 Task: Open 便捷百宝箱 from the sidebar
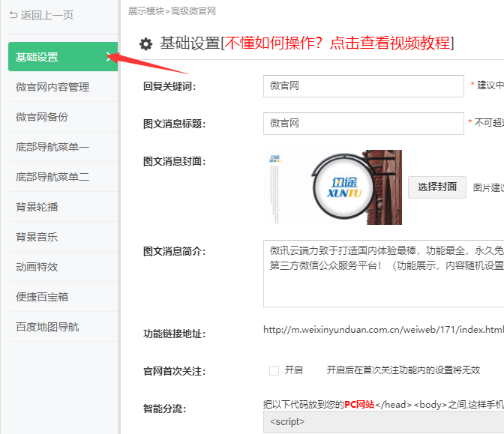tap(42, 297)
